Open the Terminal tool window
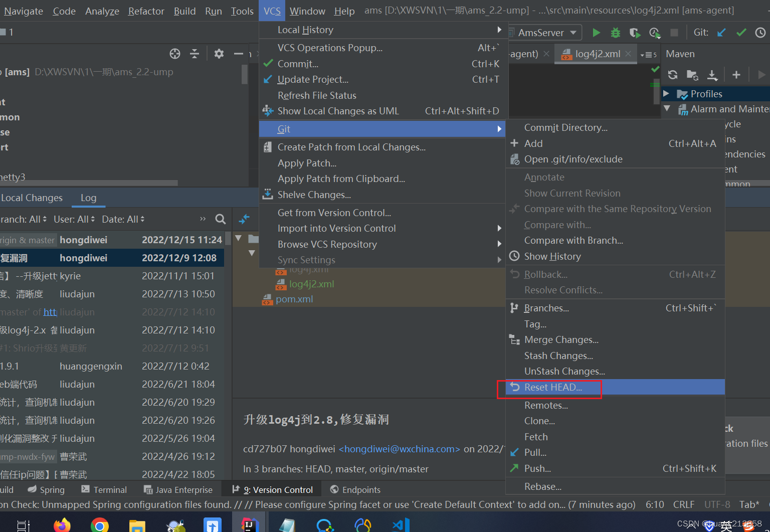This screenshot has width=770, height=532. pos(104,489)
